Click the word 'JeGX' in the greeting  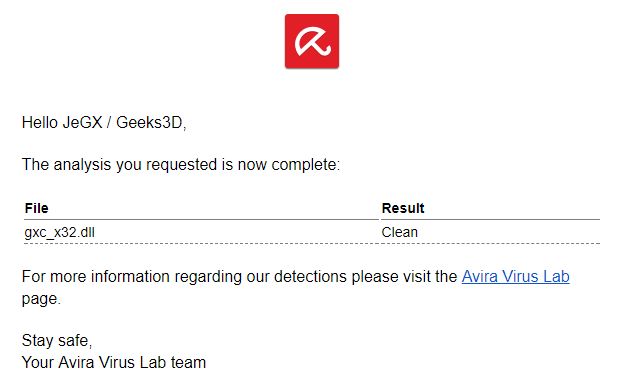pyautogui.click(x=82, y=123)
